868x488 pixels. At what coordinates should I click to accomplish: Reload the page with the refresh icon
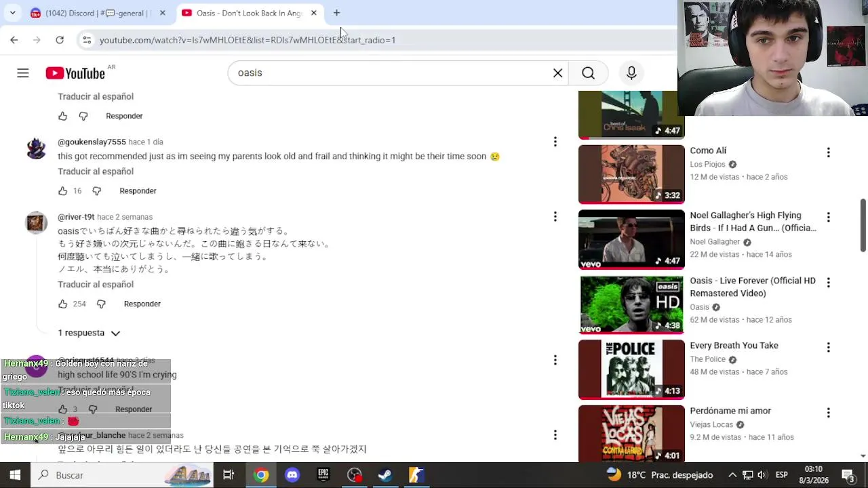pyautogui.click(x=60, y=40)
